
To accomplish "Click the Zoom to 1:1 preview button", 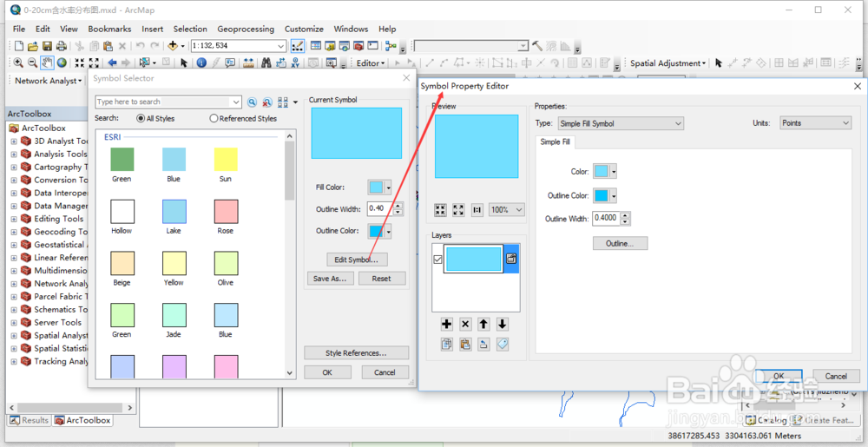I will (477, 210).
